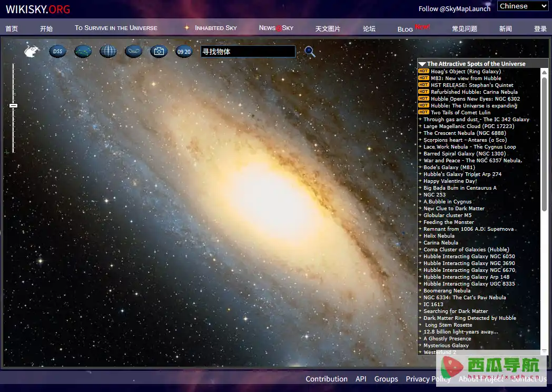Image resolution: width=552 pixels, height=392 pixels.
Task: Select Globular cluster M5 in the list
Action: click(x=447, y=215)
